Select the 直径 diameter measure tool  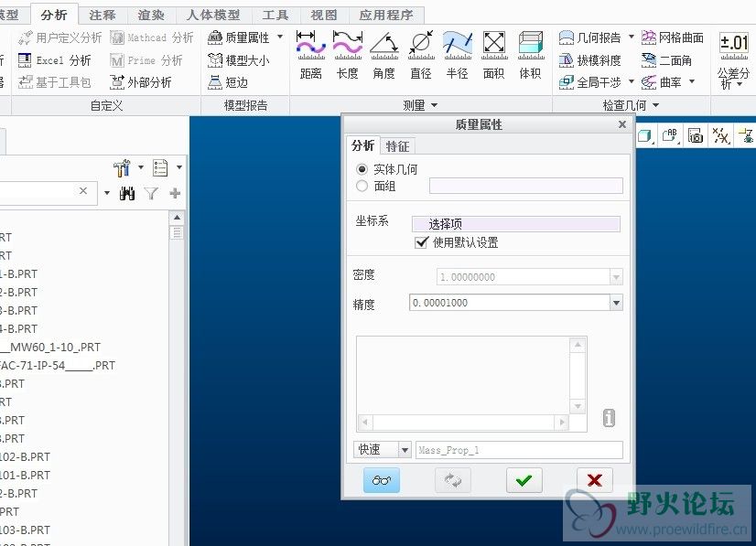[x=420, y=55]
